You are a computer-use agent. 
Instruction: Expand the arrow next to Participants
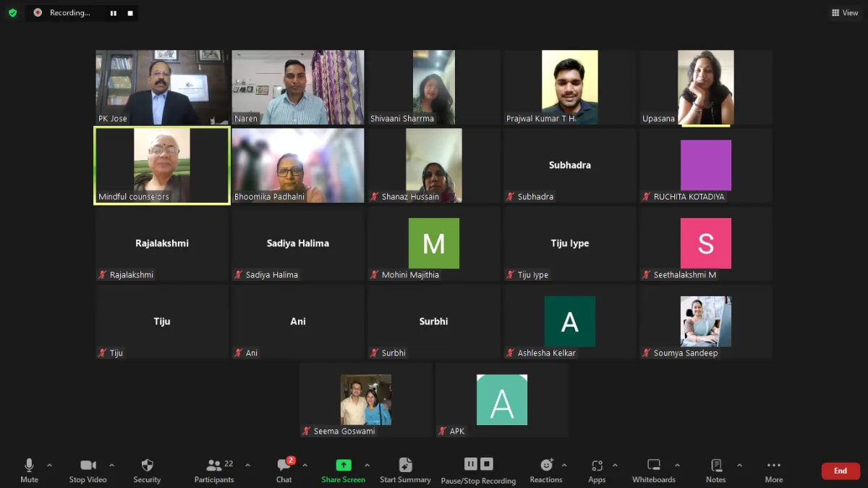(x=247, y=465)
